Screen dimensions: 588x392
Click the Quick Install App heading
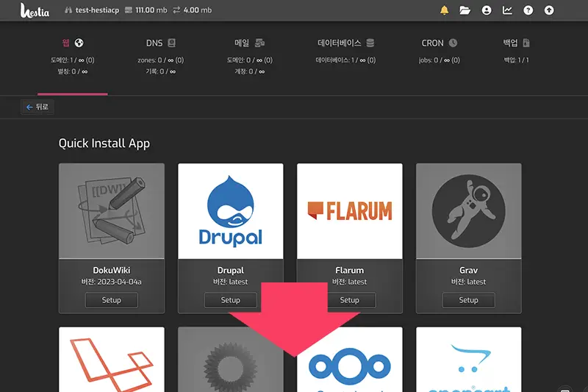coord(104,143)
